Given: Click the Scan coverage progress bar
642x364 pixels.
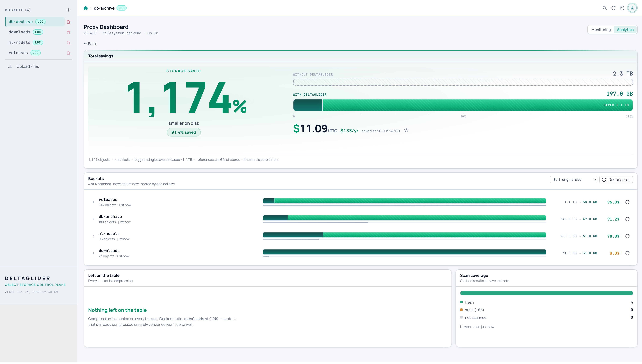Looking at the screenshot, I should (546, 293).
